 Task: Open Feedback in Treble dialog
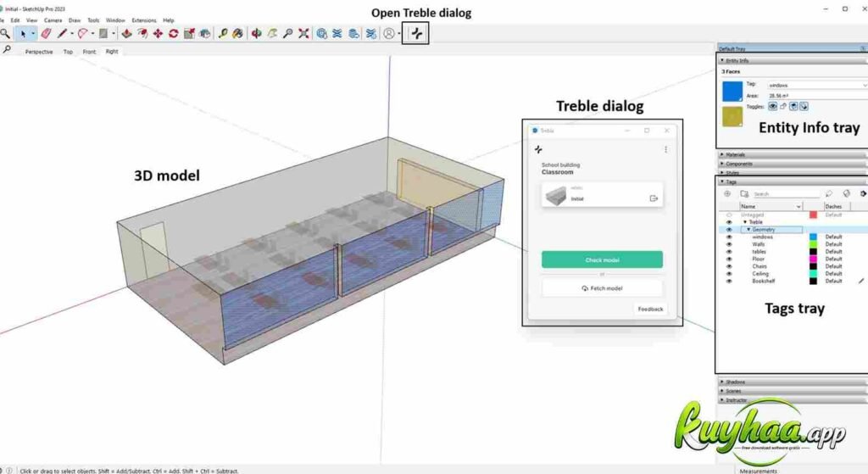click(x=650, y=309)
